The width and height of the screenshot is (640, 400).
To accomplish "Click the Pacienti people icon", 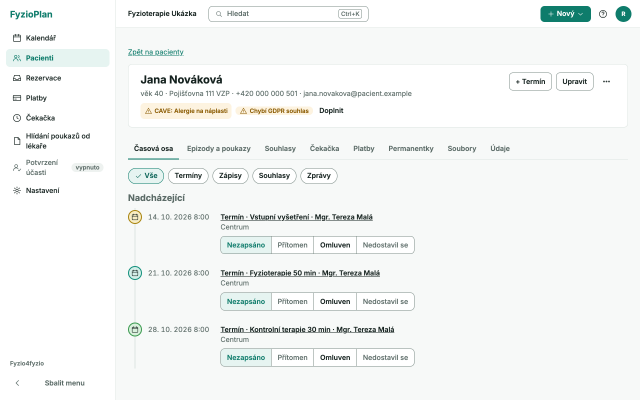I will click(17, 58).
